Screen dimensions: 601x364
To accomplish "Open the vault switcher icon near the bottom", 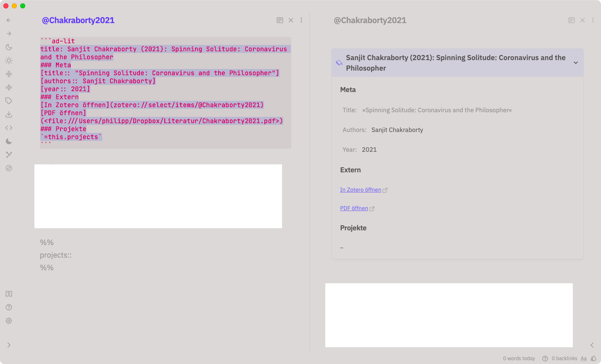I will pos(8,294).
